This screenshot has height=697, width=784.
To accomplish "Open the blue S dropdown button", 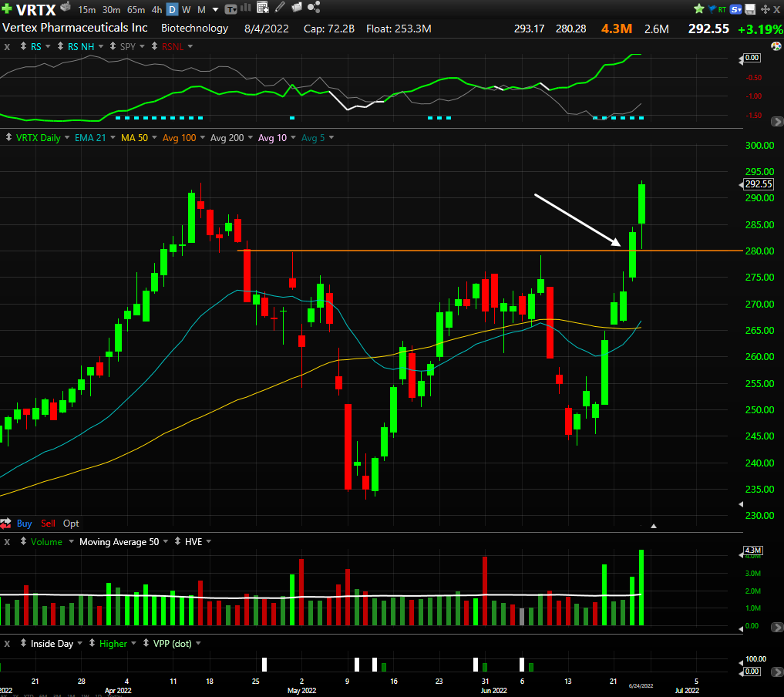I will coord(735,9).
